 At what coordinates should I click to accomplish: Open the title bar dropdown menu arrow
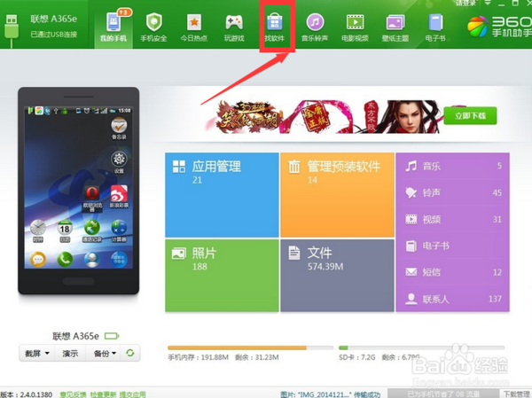click(x=488, y=3)
